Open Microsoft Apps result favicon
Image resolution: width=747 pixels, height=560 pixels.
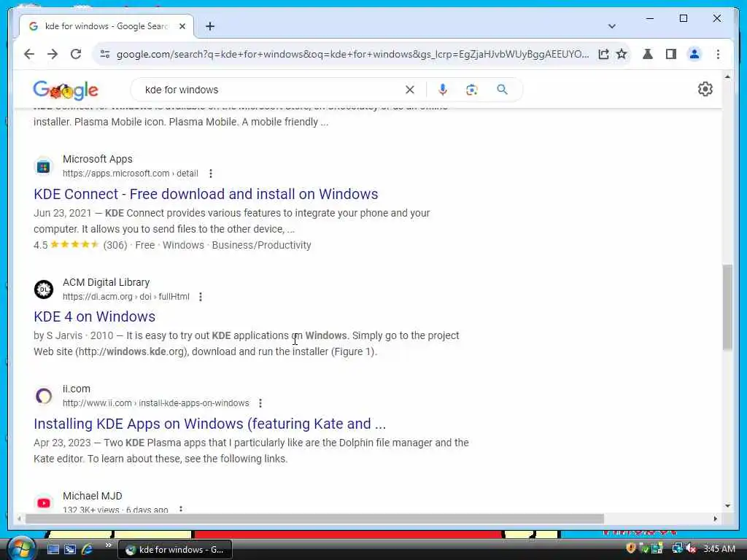tap(43, 167)
